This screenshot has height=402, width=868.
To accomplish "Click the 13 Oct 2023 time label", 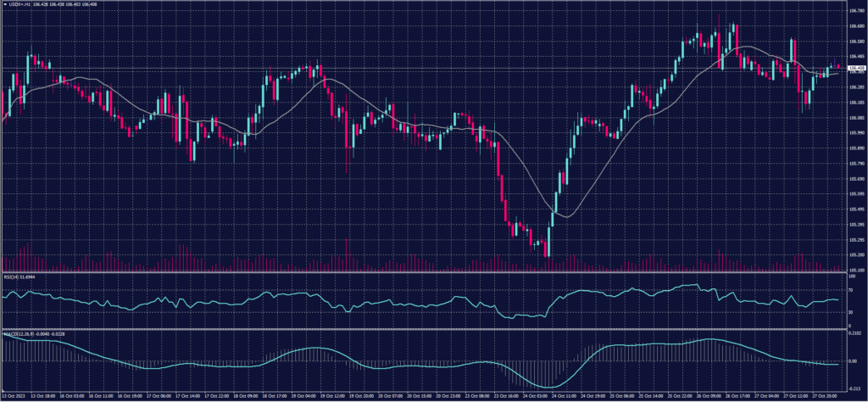I will click(x=14, y=395).
